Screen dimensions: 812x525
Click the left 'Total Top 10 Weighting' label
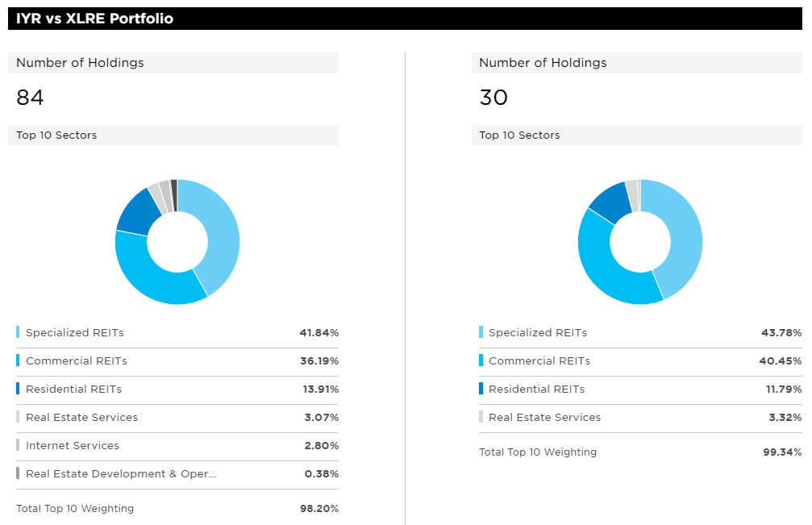[x=75, y=508]
